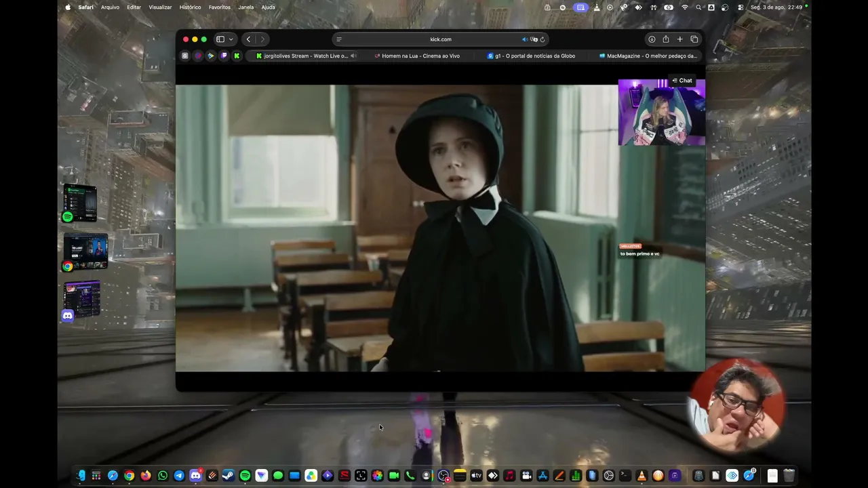The image size is (868, 488).
Task: Expand the sidebar tab groups dropdown arrow
Action: [231, 39]
